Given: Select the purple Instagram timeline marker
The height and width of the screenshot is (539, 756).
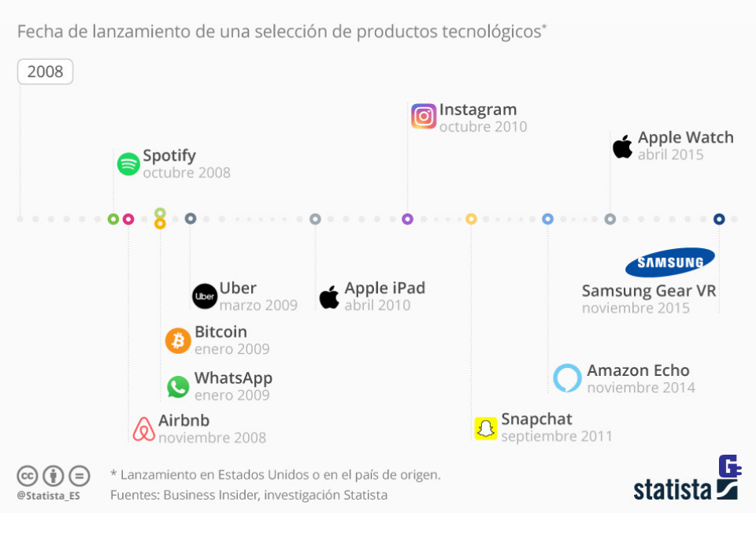Looking at the screenshot, I should coord(407,219).
